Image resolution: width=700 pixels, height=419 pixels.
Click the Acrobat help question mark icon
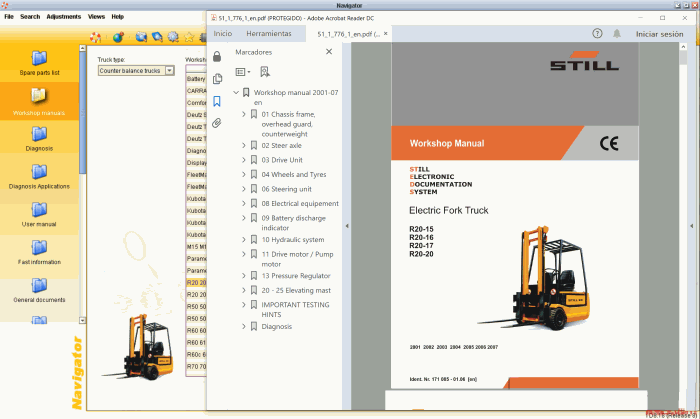(595, 33)
